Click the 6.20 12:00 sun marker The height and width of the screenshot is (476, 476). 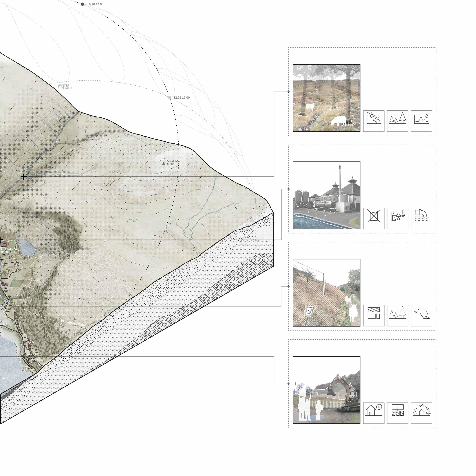pyautogui.click(x=83, y=4)
